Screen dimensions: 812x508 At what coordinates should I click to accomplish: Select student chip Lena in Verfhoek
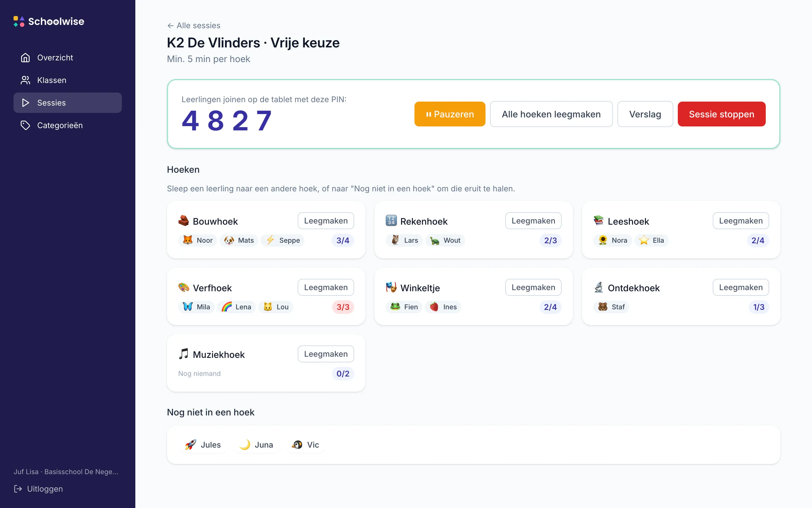tap(236, 307)
